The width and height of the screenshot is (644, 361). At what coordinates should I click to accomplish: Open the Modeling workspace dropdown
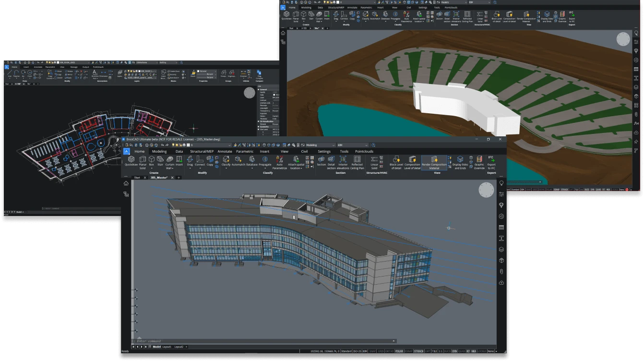(x=320, y=145)
